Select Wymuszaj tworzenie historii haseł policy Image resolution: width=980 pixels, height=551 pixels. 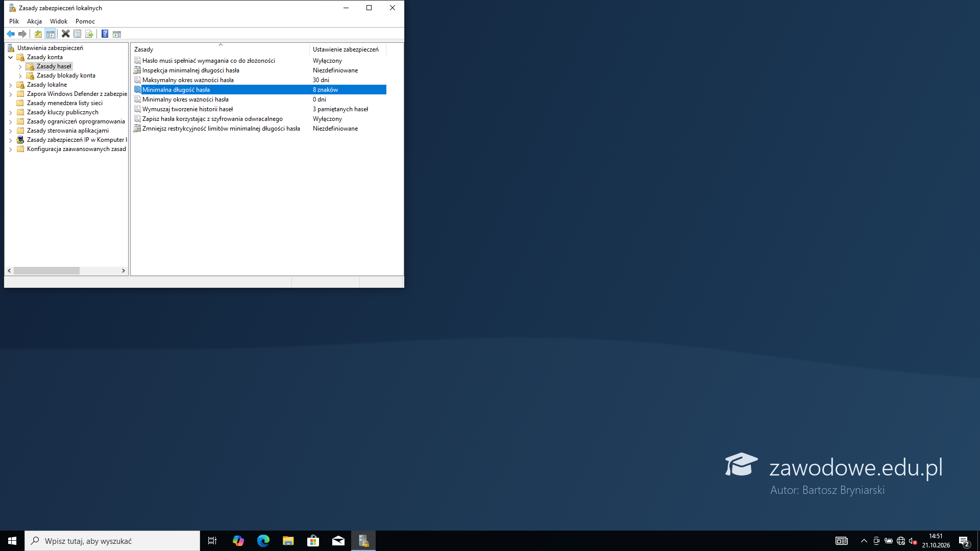pos(187,109)
